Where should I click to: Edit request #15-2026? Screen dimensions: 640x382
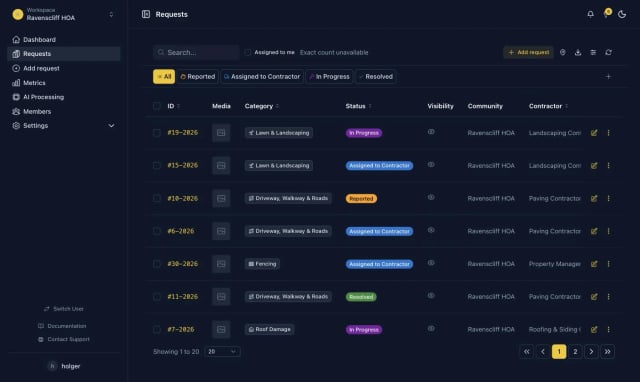pyautogui.click(x=594, y=165)
